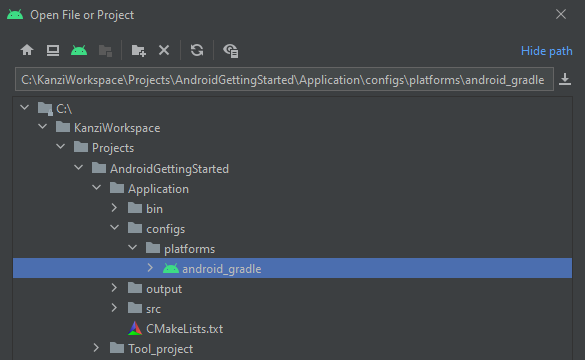Viewport: 585px width, 360px height.
Task: Refresh the file tree
Action: (x=197, y=50)
